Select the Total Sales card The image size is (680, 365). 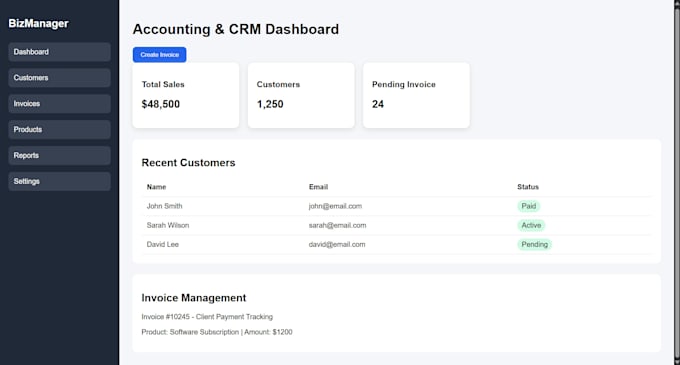tap(186, 95)
